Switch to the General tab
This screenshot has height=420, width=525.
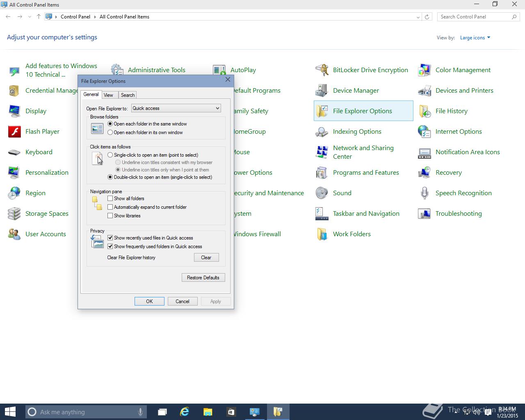pos(91,94)
